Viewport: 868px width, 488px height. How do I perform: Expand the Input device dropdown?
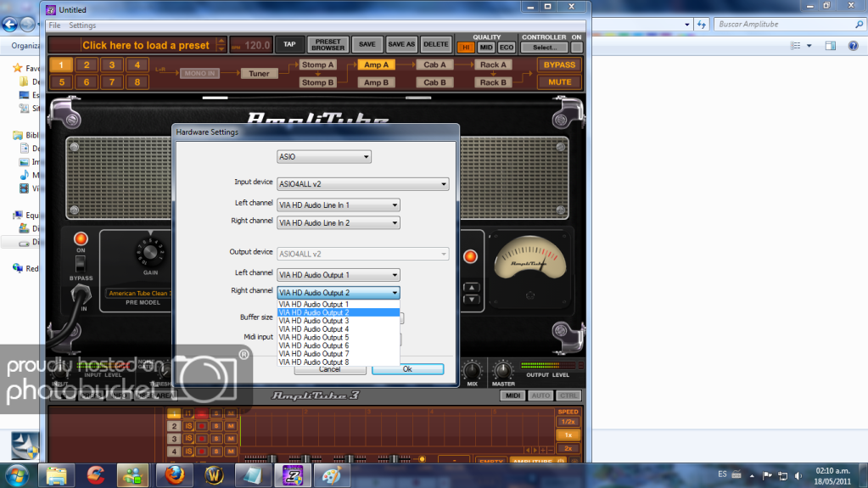coord(362,183)
